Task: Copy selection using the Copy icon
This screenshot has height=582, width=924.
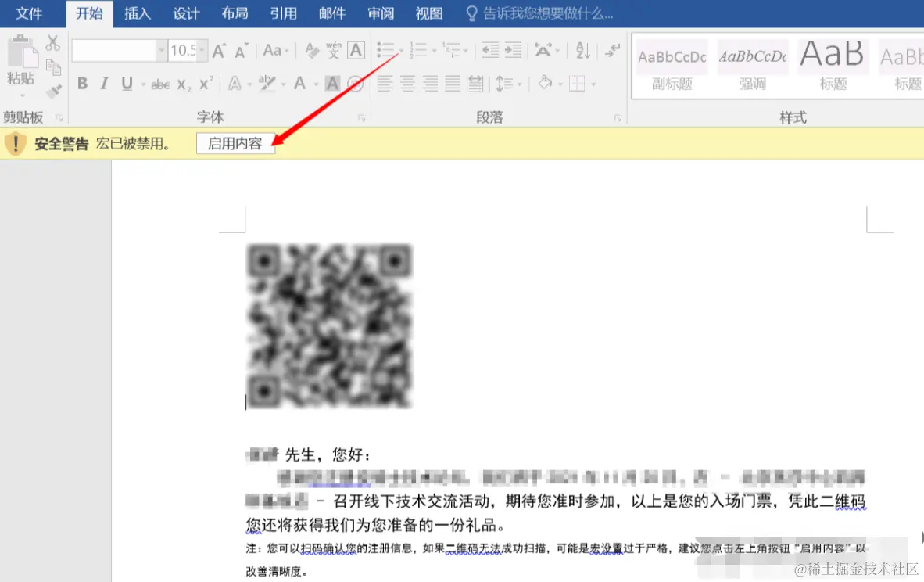Action: [x=54, y=67]
